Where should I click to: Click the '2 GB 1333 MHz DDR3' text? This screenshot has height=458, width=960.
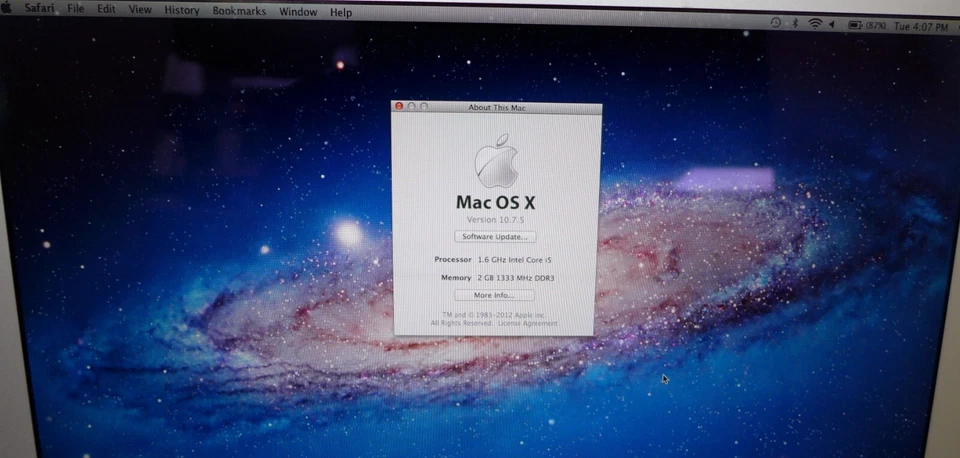click(516, 278)
